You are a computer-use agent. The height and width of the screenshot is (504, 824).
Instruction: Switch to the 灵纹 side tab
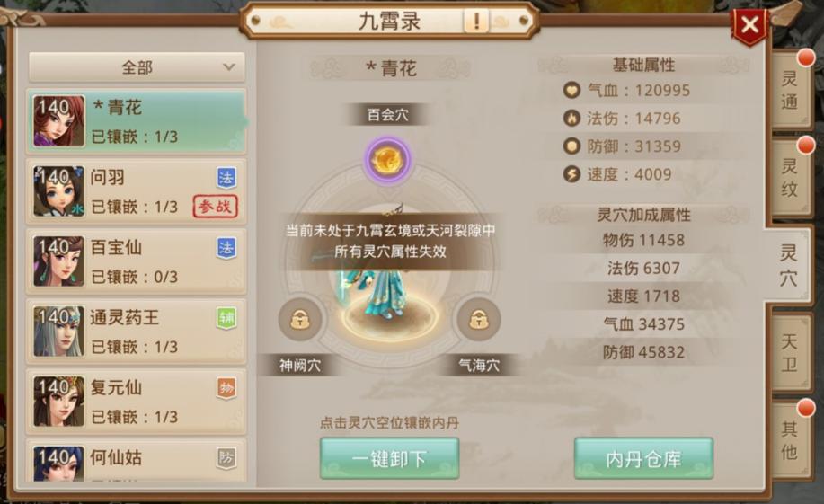[790, 177]
